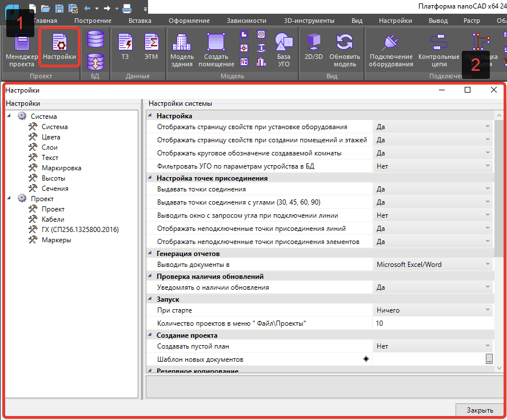Open База УГО library
Image resolution: width=507 pixels, height=420 pixels.
284,49
